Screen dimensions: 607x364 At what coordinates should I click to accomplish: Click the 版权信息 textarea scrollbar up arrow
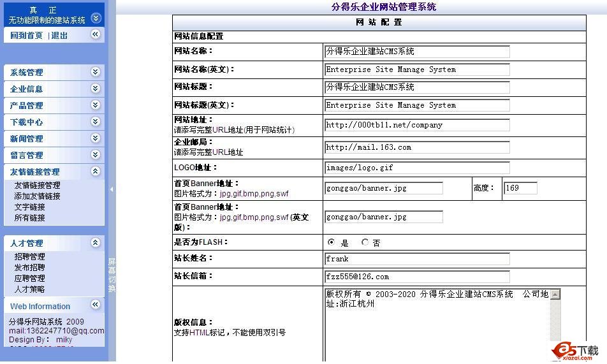coord(555,295)
